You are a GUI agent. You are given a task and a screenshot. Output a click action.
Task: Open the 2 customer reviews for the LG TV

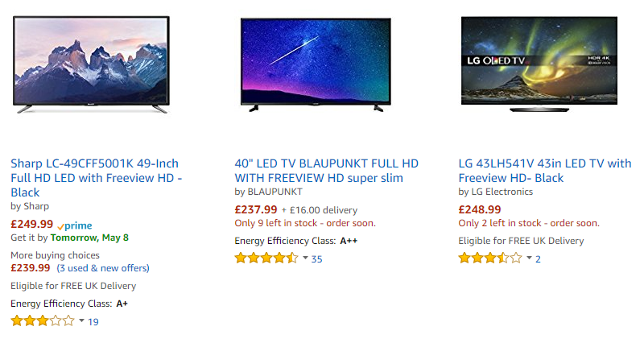(538, 258)
